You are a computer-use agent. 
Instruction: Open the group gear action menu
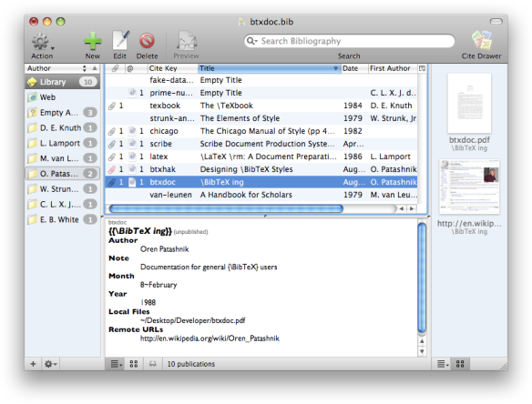[x=50, y=364]
